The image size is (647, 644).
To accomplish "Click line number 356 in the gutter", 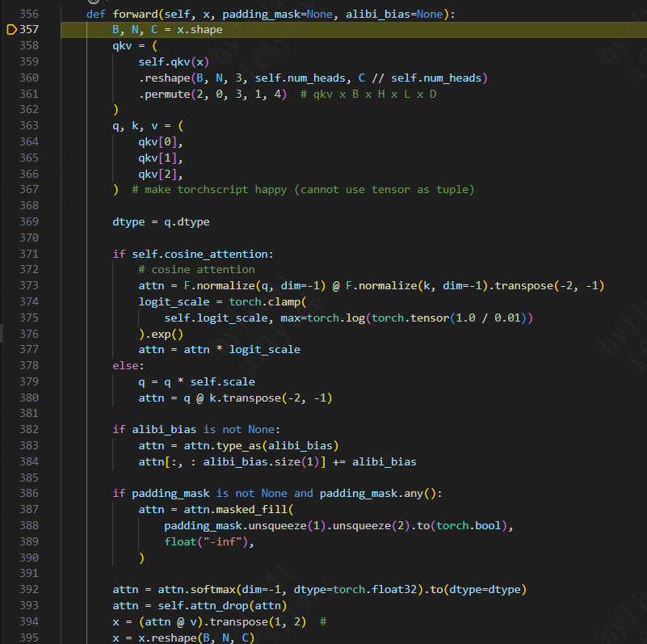I will point(29,14).
